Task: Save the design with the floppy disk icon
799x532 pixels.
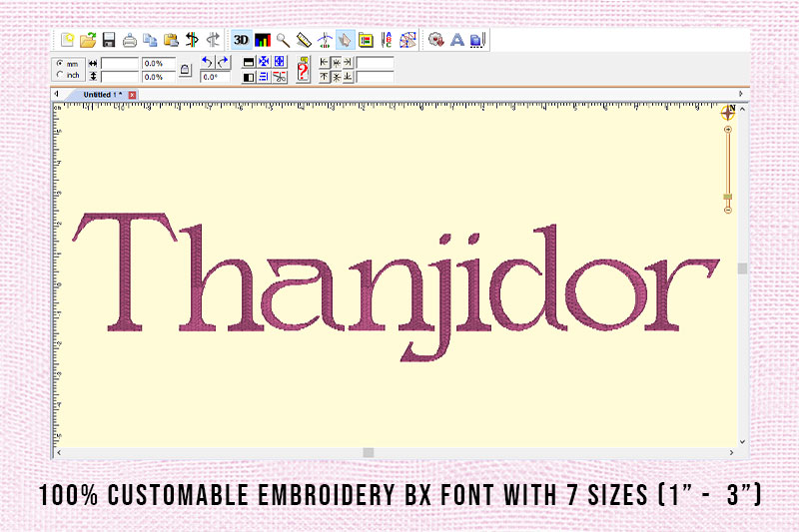Action: point(109,40)
